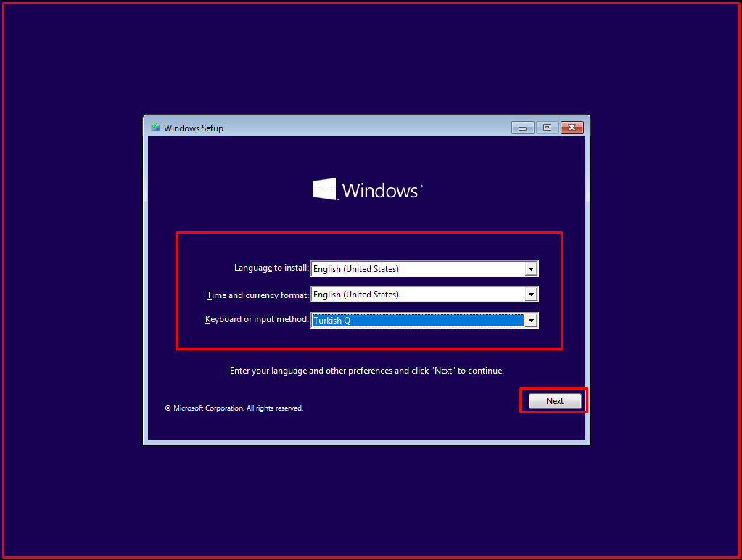Click the 'Enter your language and other preferences' text
Image resolution: width=742 pixels, height=560 pixels.
coord(367,371)
